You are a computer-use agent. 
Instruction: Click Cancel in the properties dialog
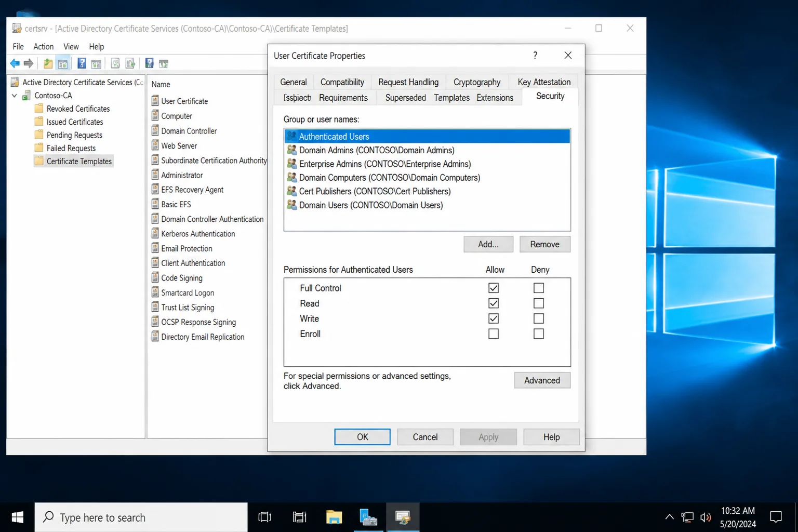pos(425,437)
